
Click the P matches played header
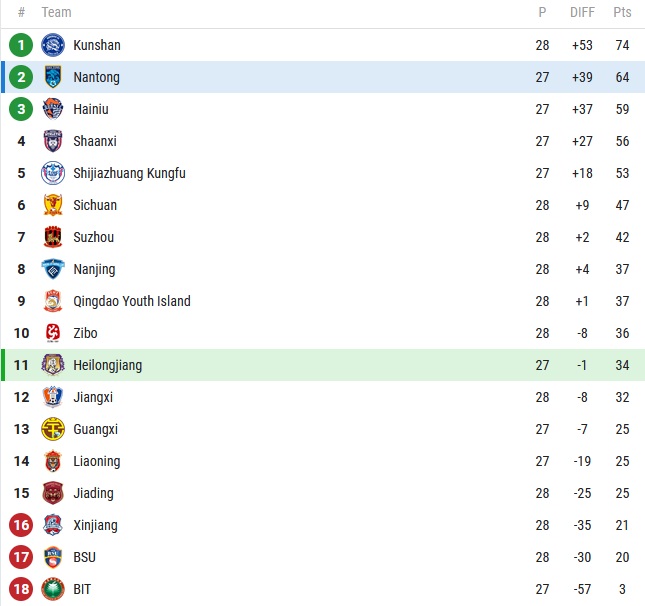[542, 13]
